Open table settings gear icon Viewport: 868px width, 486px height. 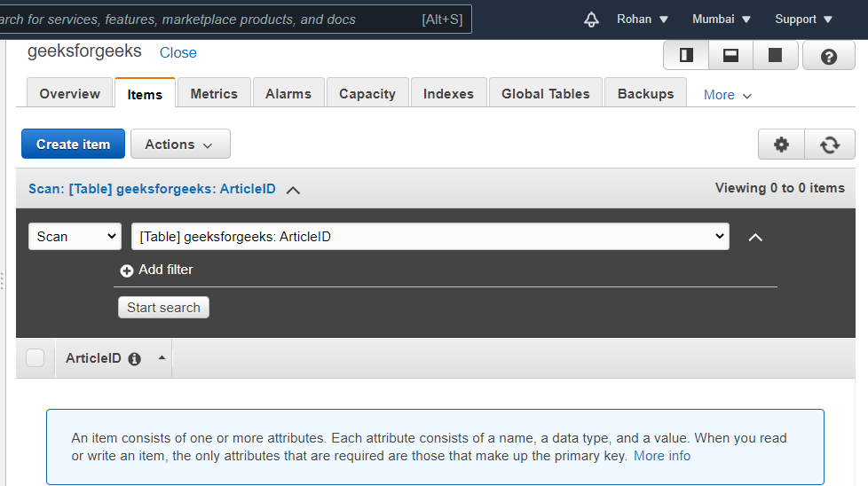coord(781,145)
